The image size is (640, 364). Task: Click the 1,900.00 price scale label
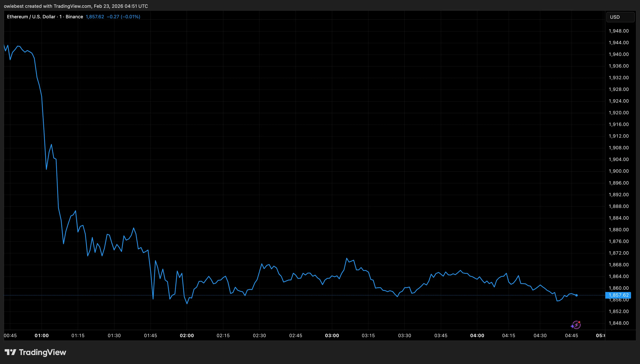619,171
